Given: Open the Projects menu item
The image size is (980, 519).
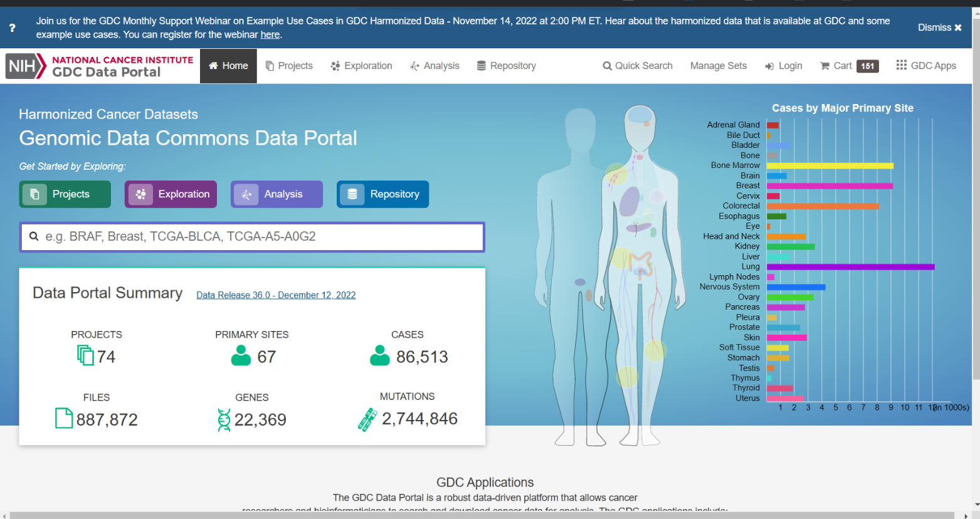Looking at the screenshot, I should (x=289, y=66).
